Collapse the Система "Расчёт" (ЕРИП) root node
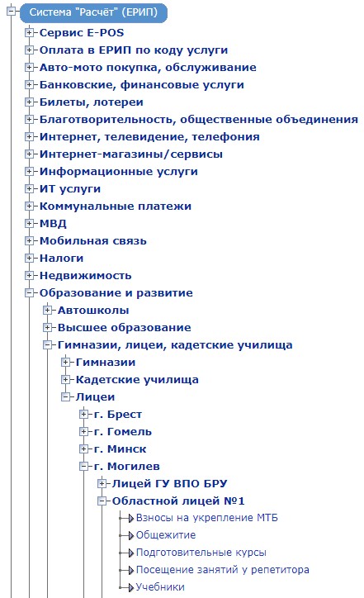Viewport: 364px width, 598px height. click(x=11, y=11)
